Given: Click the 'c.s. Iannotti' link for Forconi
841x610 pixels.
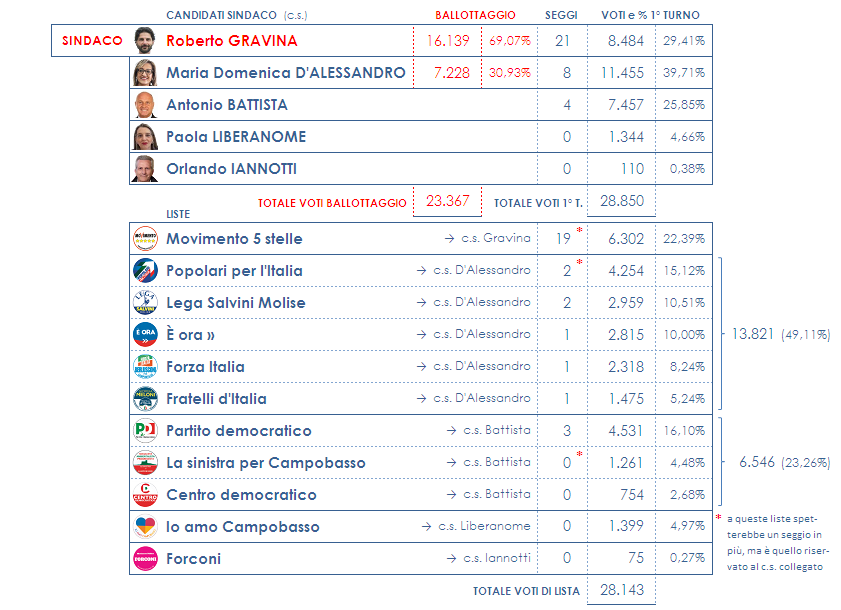Looking at the screenshot, I should pyautogui.click(x=496, y=559).
